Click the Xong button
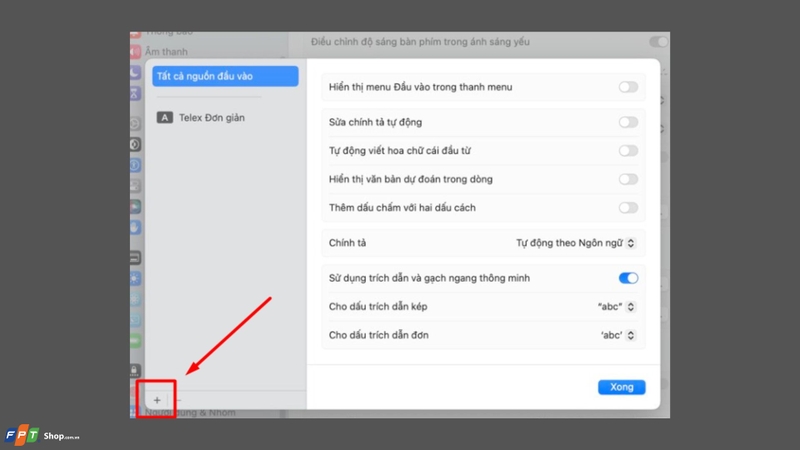Screen dimensions: 800x450 pos(621,387)
